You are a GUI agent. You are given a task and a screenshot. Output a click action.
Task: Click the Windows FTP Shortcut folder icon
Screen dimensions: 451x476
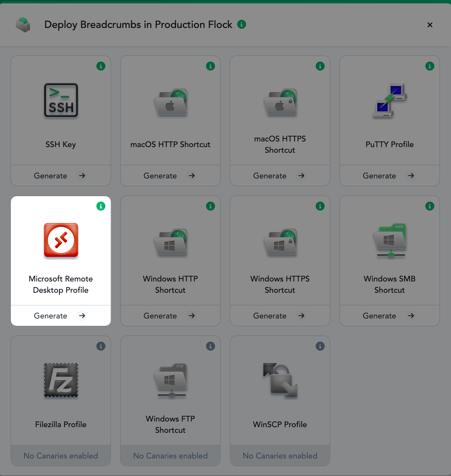coord(170,380)
